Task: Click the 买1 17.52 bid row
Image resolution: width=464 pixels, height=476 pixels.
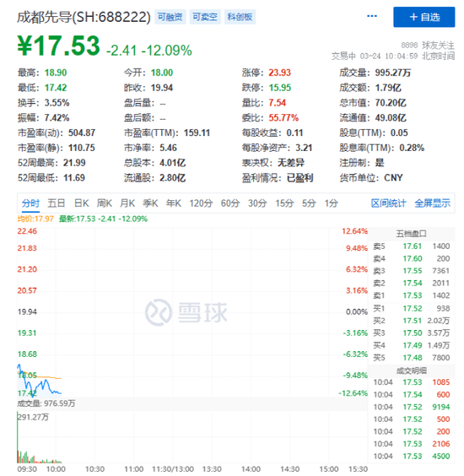Action: tap(412, 308)
